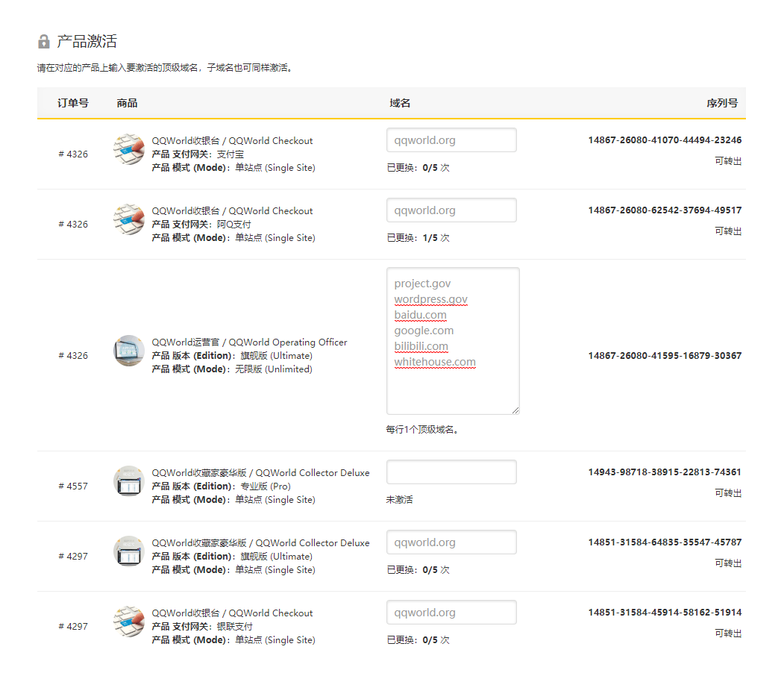Click order # 4297 in the Collector Deluxe Ultimate row
Screen dimensions: 784x676
(73, 556)
